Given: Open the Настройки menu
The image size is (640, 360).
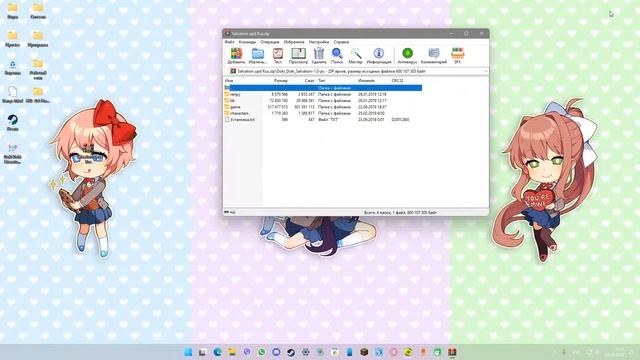Looking at the screenshot, I should point(319,42).
